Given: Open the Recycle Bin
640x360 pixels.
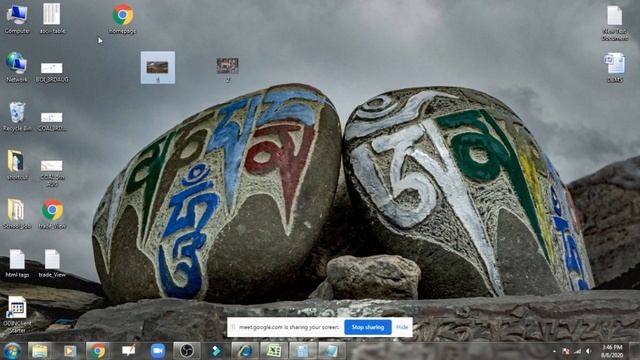Looking at the screenshot, I should 17,116.
